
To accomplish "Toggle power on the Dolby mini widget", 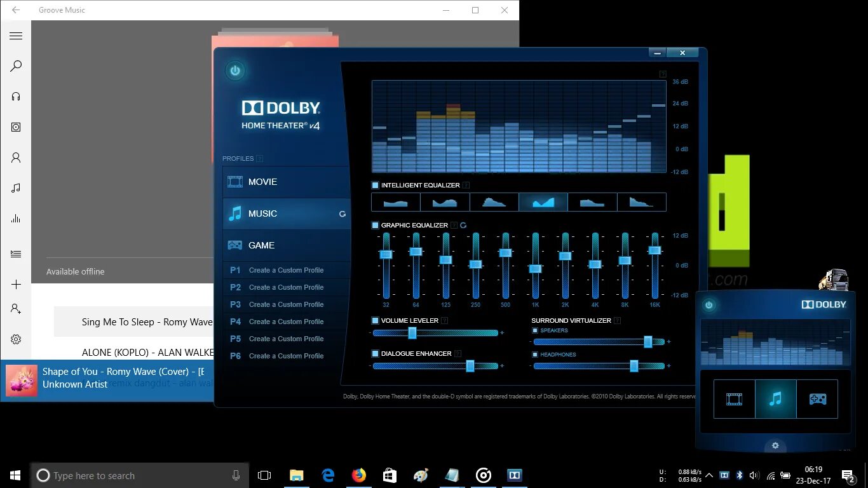I will (709, 305).
